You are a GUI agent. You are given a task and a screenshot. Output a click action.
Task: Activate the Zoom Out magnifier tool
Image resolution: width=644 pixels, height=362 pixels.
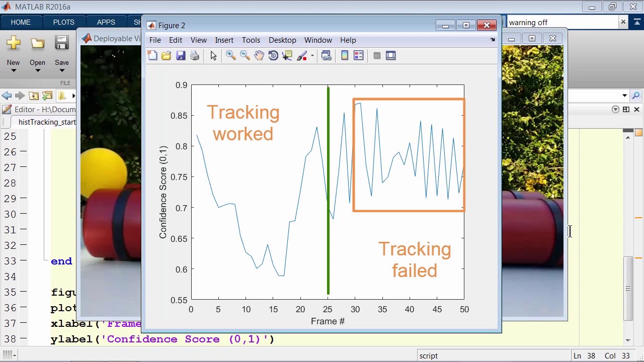pyautogui.click(x=245, y=56)
